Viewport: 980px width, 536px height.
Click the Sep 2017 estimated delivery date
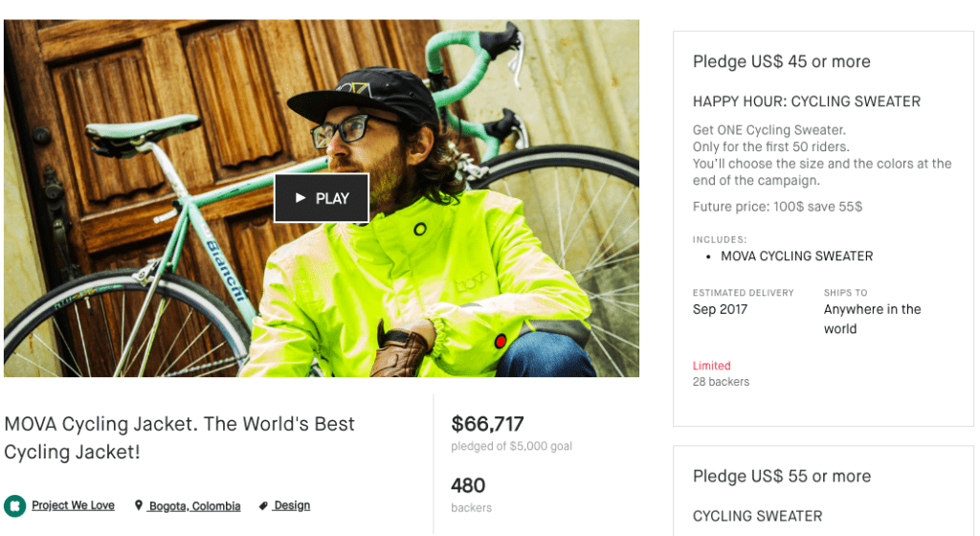tap(720, 309)
